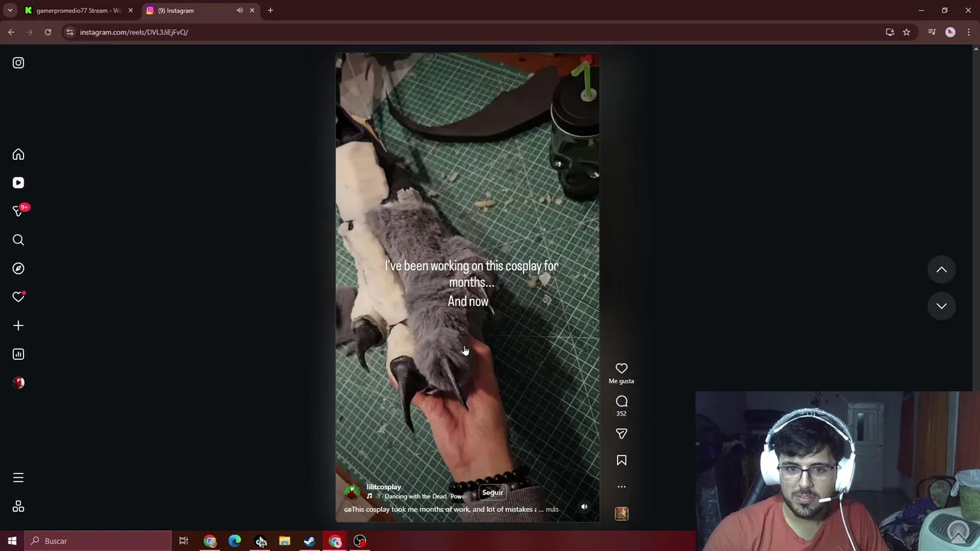Open the Explore compass icon
The width and height of the screenshot is (980, 551).
[x=18, y=269]
